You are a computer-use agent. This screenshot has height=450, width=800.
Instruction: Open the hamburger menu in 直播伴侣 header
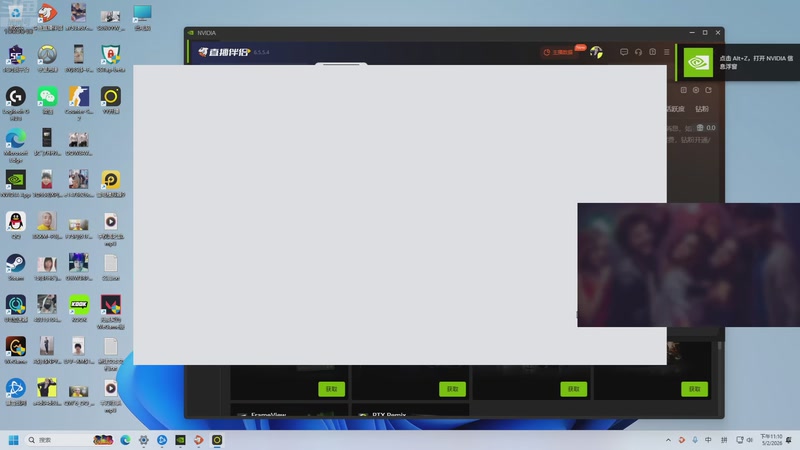tap(666, 52)
